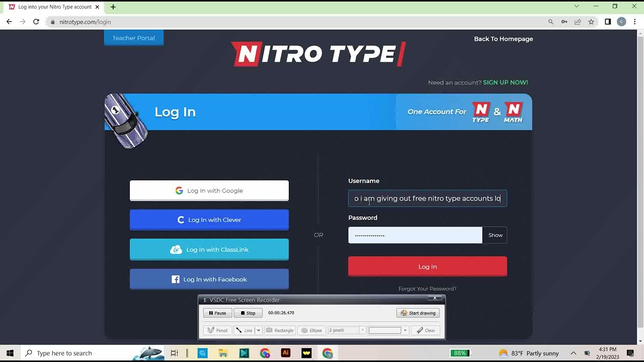
Task: Open the zoom magnifier icon in the address bar
Action: point(551,22)
